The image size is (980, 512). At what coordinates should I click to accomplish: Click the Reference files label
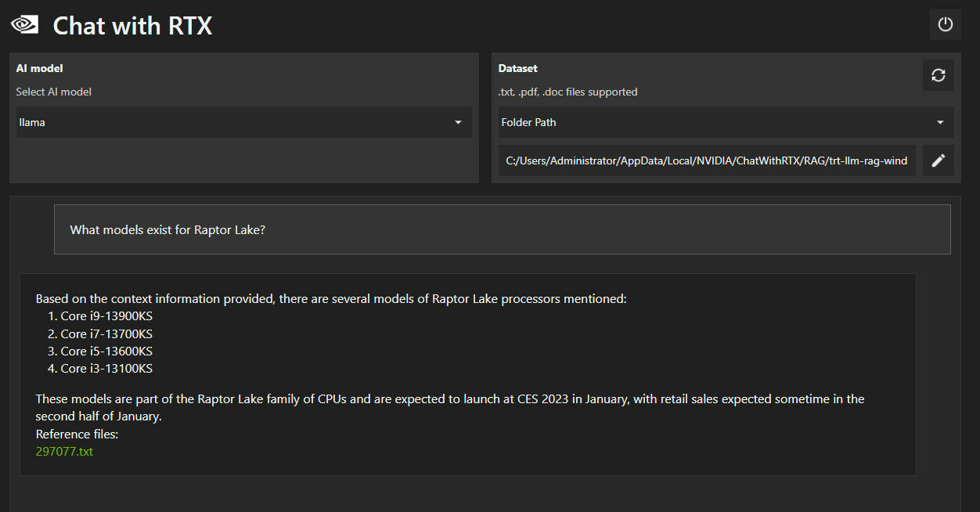click(77, 434)
